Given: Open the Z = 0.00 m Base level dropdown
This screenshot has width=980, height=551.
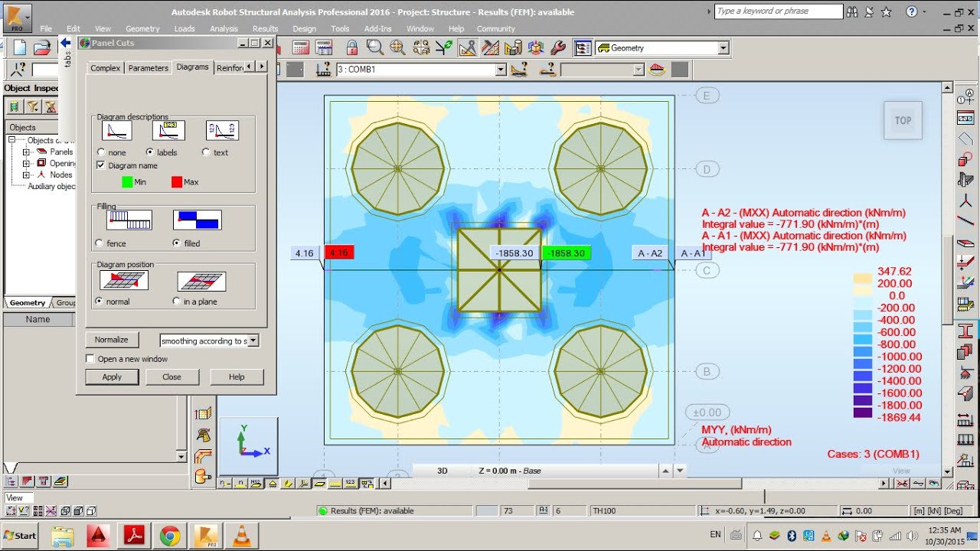Looking at the screenshot, I should (x=679, y=471).
